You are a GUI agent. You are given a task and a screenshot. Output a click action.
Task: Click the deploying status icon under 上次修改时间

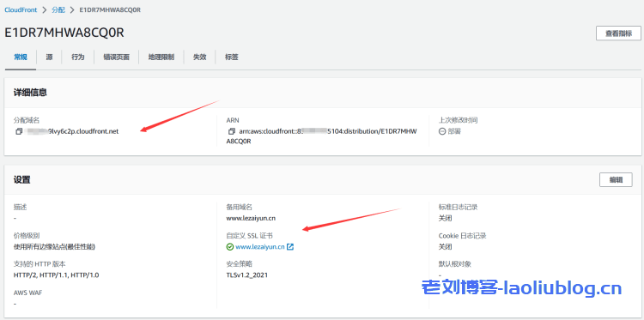click(442, 132)
